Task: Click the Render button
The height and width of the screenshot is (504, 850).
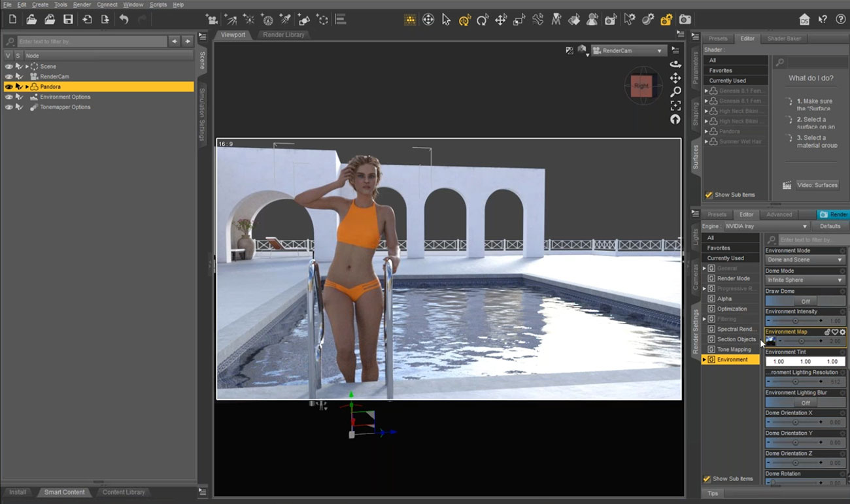Action: (833, 214)
